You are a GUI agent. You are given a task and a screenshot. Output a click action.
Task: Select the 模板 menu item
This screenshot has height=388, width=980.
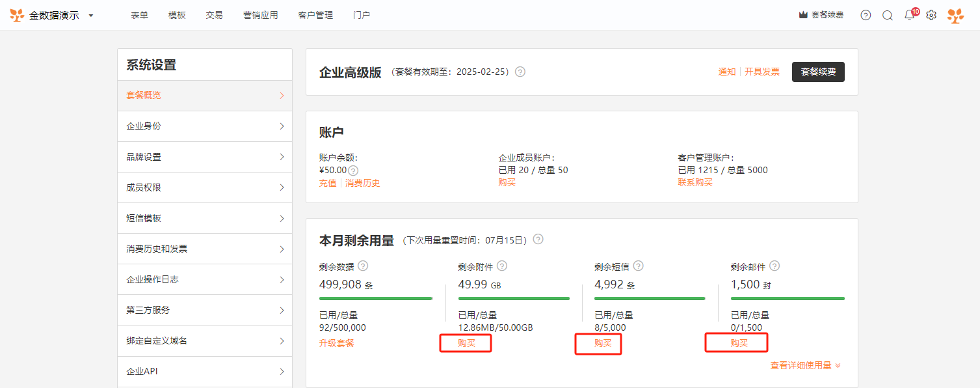[x=177, y=15]
